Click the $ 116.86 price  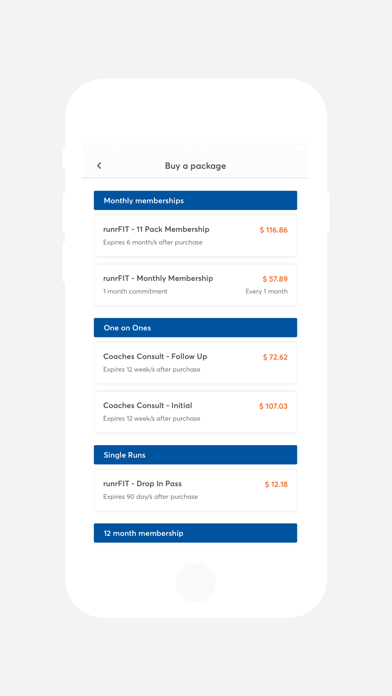pyautogui.click(x=273, y=230)
